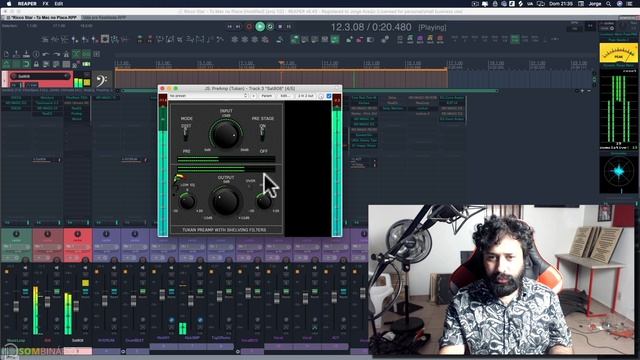Select the RHYTHM mixer strip name
Viewport: 640px width, 360px height.
point(107,340)
